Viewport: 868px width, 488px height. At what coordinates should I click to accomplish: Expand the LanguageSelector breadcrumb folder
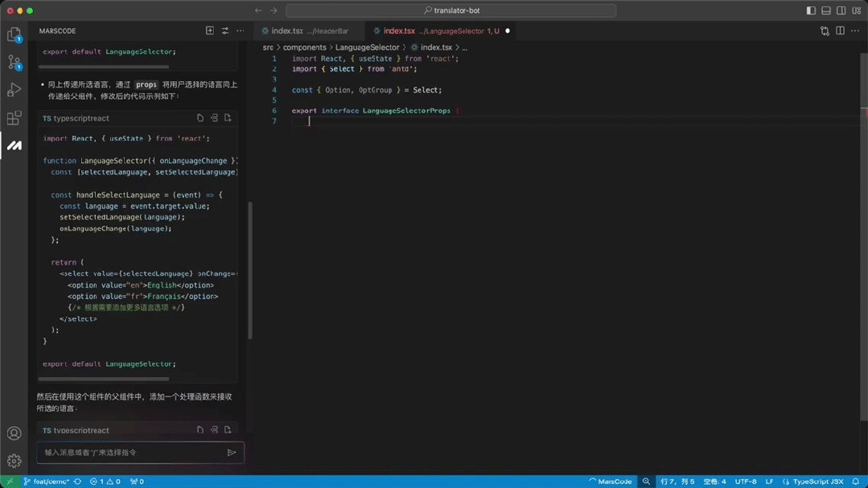click(367, 47)
